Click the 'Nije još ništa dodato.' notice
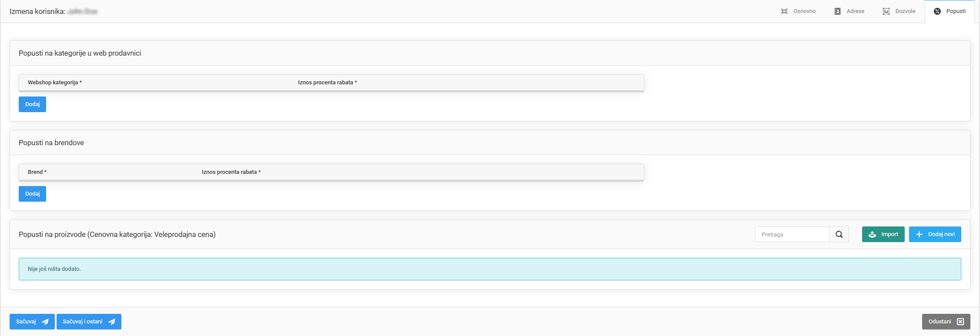 490,269
